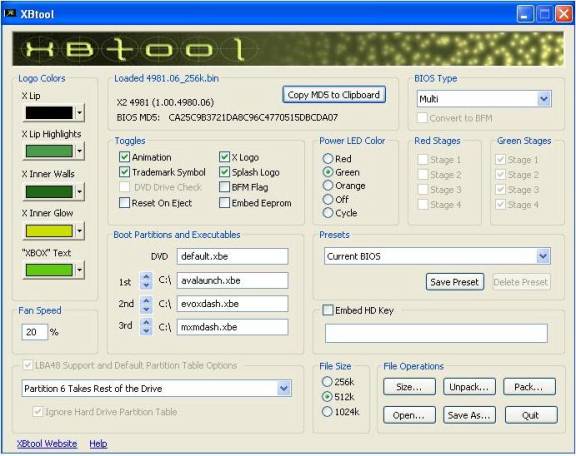Click the 2nd boot field evoxdash.xbe
576x456 pixels.
tap(233, 304)
